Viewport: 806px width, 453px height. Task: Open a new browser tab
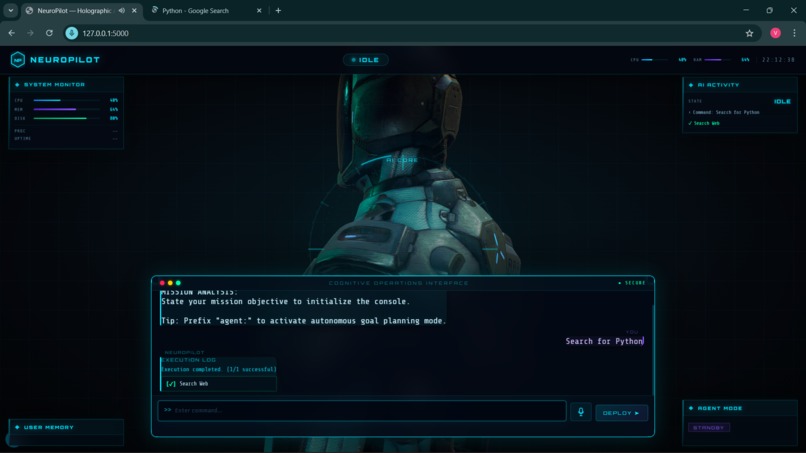[x=278, y=10]
